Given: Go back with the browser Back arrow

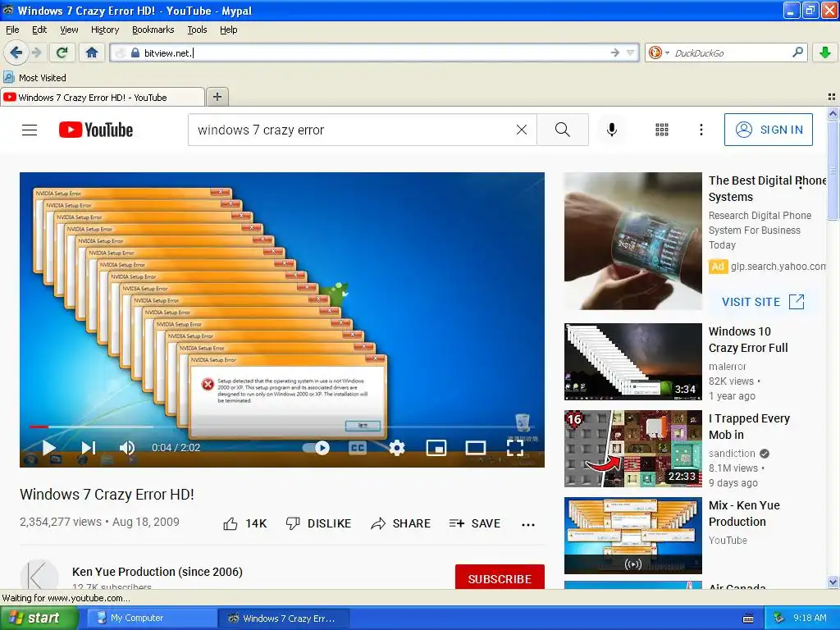Looking at the screenshot, I should click(15, 52).
